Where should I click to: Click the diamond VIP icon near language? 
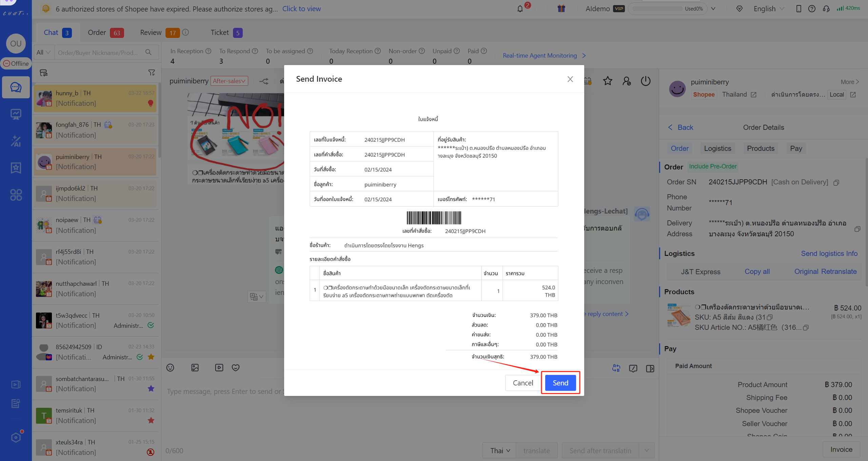(739, 9)
